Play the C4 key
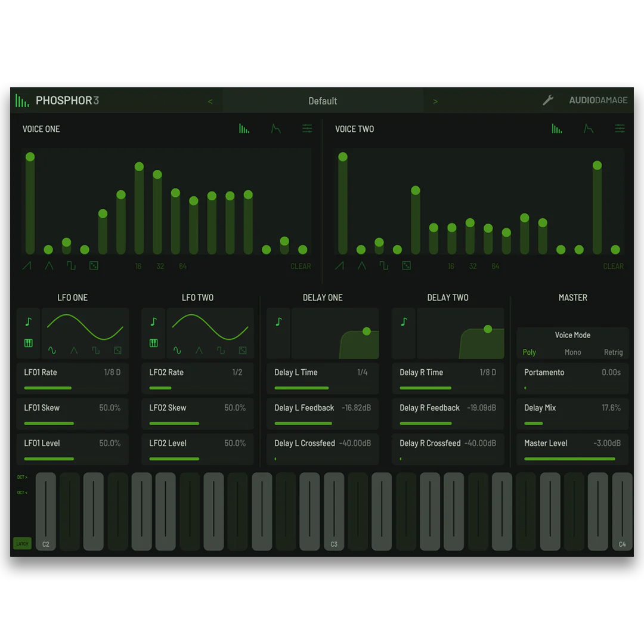 (622, 512)
